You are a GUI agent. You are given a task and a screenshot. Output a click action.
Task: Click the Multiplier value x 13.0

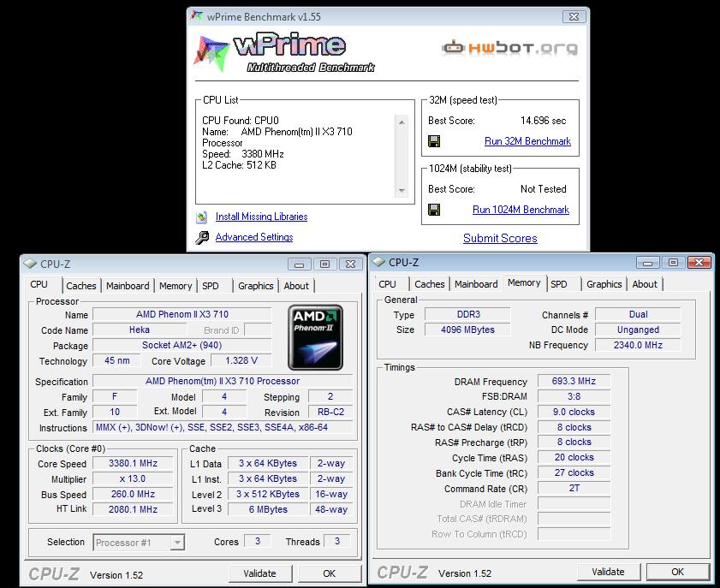[134, 478]
